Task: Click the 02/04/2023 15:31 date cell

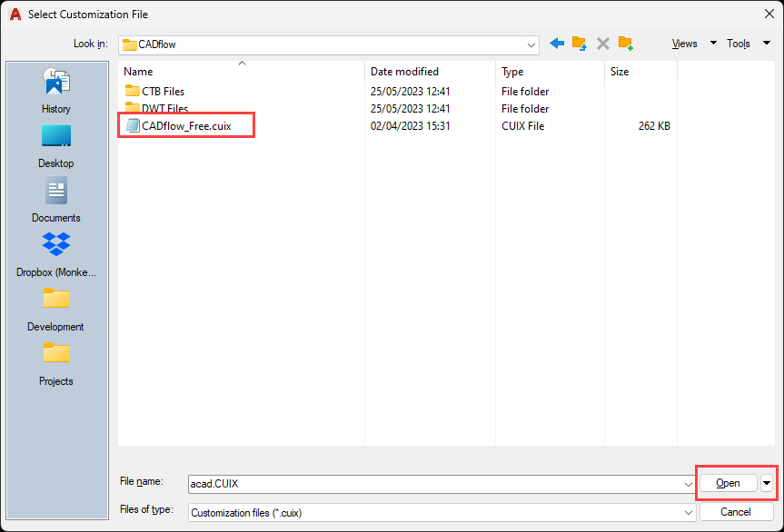Action: (x=410, y=126)
